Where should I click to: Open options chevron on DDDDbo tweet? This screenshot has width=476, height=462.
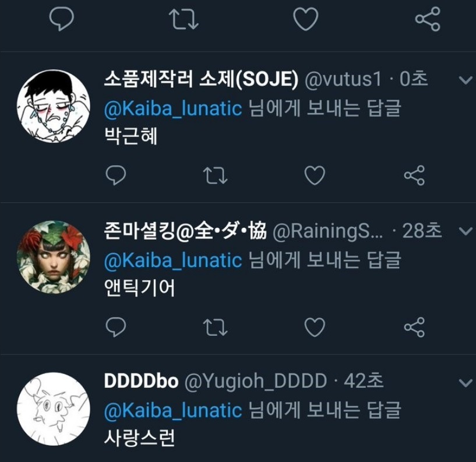click(x=466, y=383)
